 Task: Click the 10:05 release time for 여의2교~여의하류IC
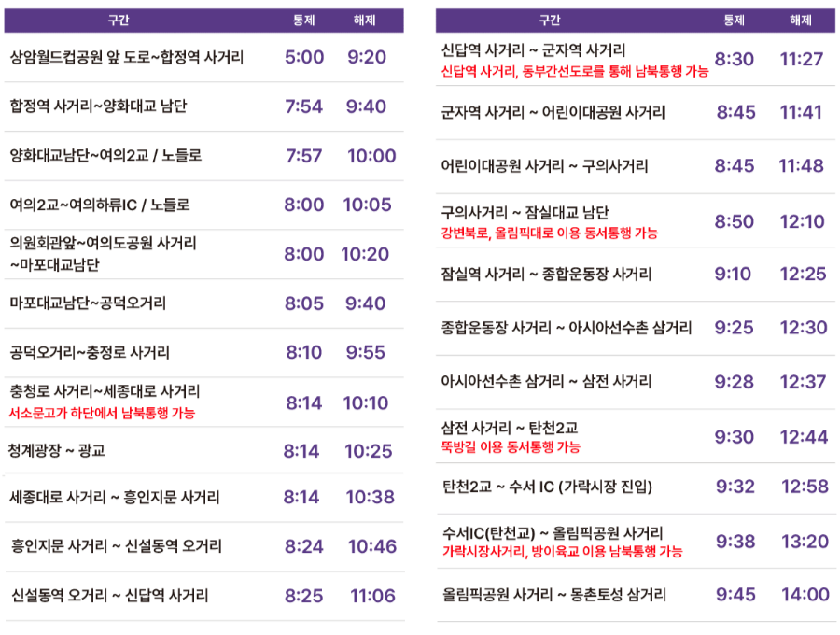(367, 205)
